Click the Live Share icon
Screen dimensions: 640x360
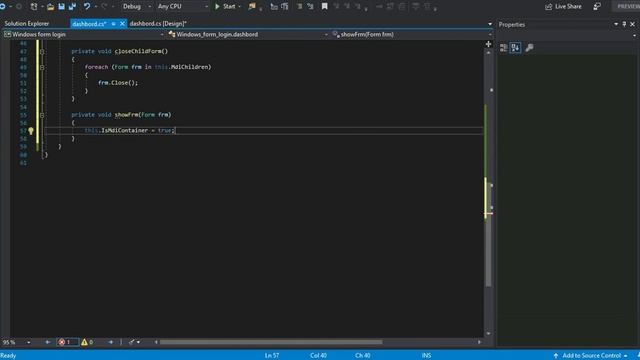pos(549,7)
